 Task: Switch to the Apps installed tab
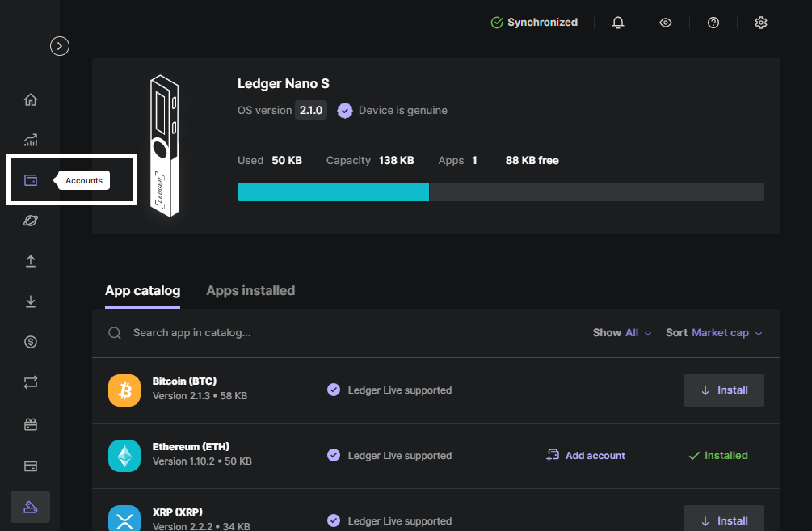tap(250, 291)
